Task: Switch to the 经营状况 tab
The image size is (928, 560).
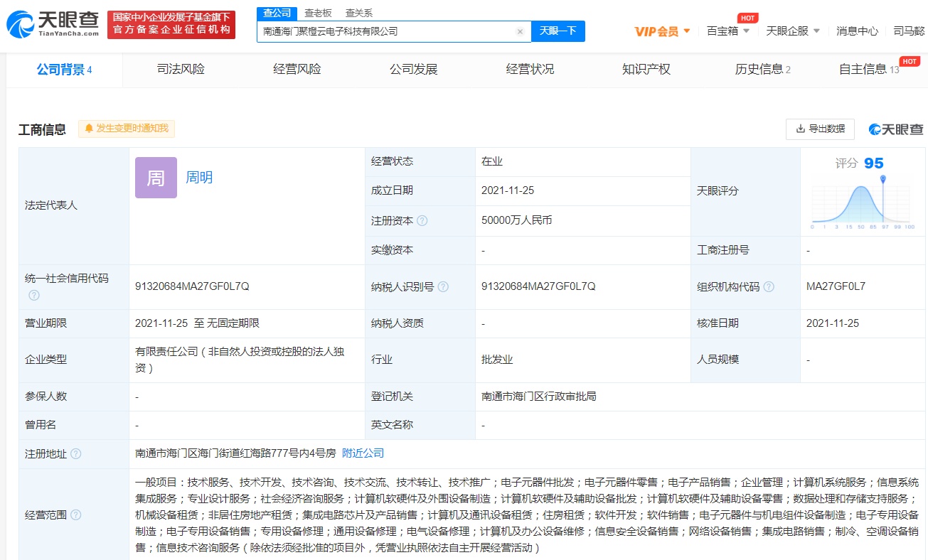Action: (530, 70)
